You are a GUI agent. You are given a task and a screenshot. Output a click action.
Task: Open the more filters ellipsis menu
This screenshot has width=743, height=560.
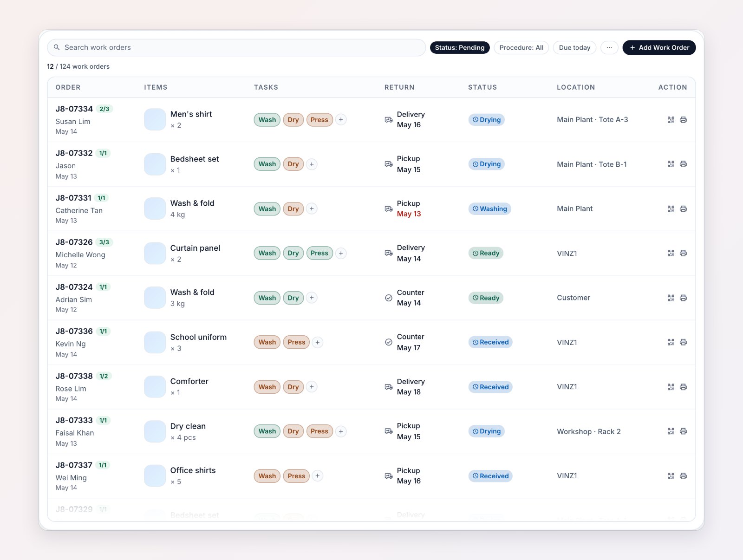[609, 47]
